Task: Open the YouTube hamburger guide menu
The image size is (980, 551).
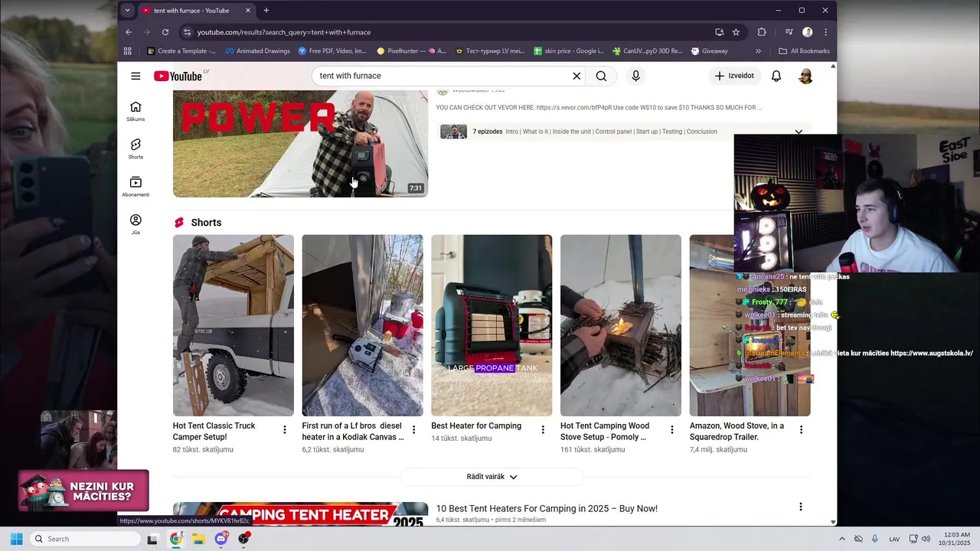Action: tap(136, 76)
